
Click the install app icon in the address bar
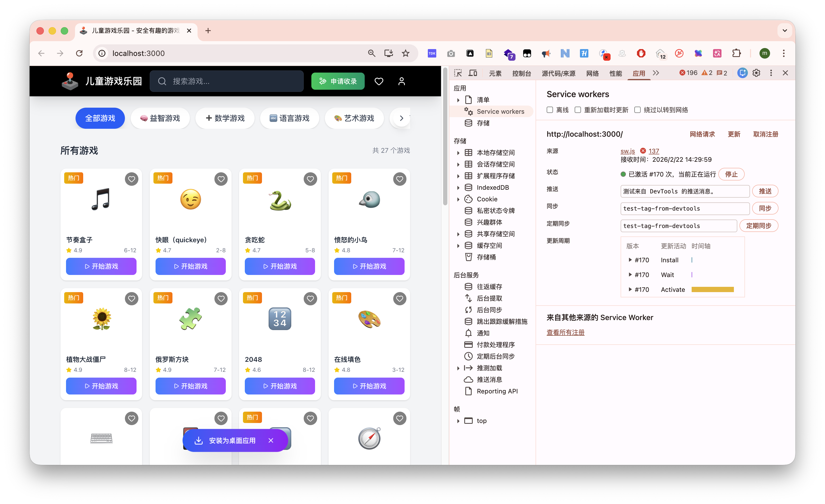388,53
